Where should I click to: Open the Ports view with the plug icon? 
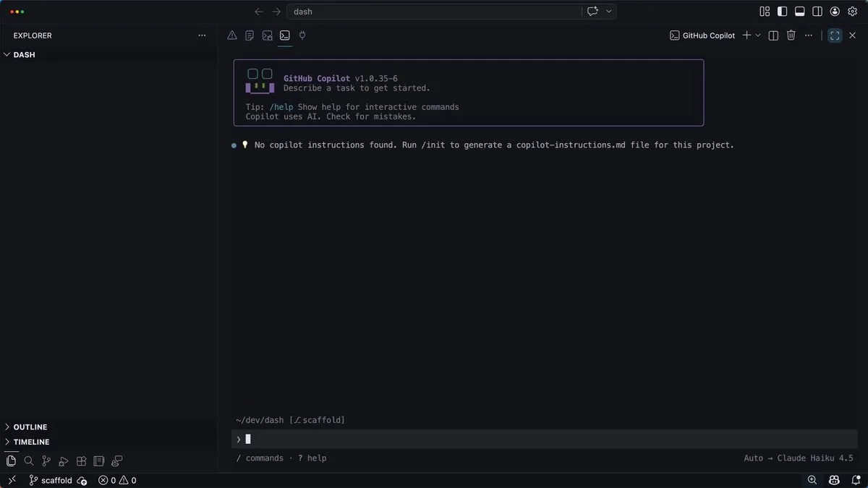click(302, 35)
